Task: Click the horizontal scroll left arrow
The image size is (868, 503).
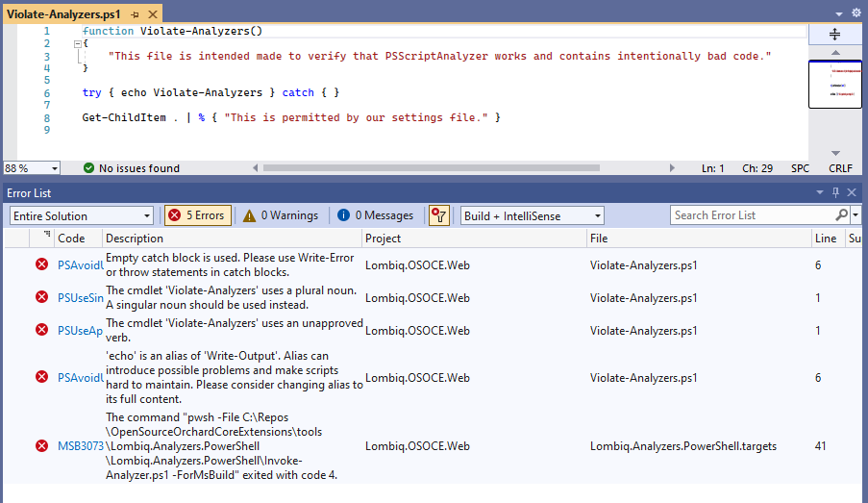Action: point(255,168)
